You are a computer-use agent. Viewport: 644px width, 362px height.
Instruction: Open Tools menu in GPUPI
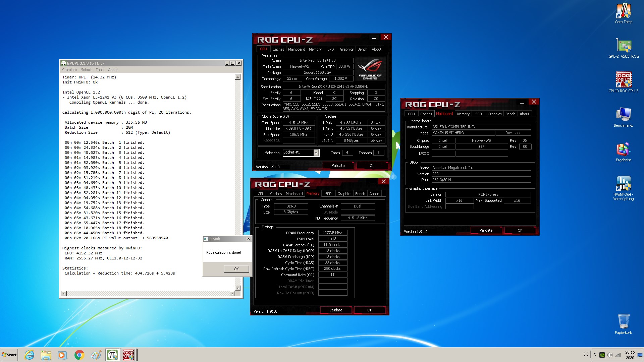point(100,70)
